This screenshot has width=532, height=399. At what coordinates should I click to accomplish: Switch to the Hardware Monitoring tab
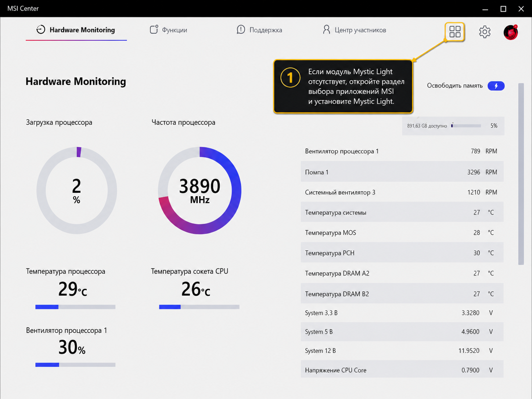pos(76,30)
